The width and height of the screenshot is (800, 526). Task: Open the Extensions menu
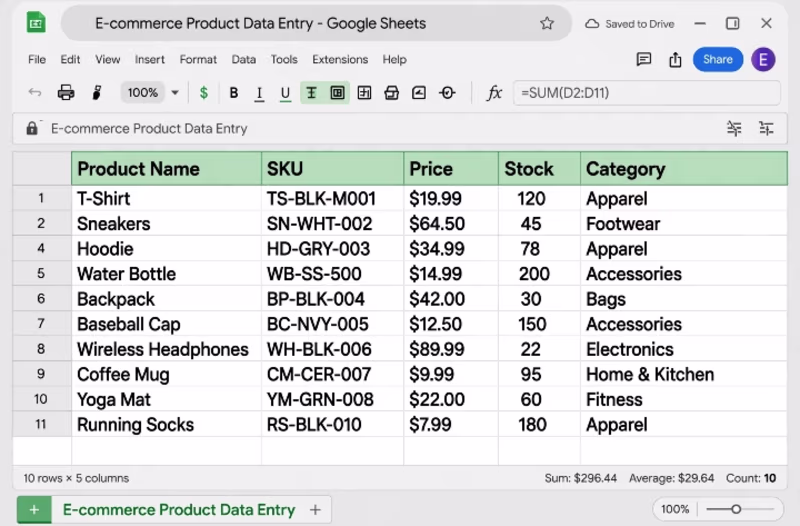[x=340, y=60]
